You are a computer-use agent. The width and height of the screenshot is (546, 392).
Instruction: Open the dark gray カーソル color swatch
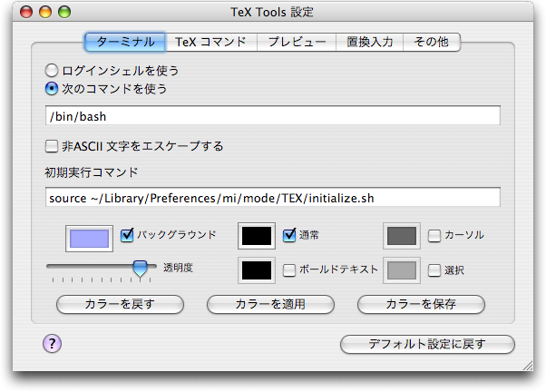tap(402, 236)
